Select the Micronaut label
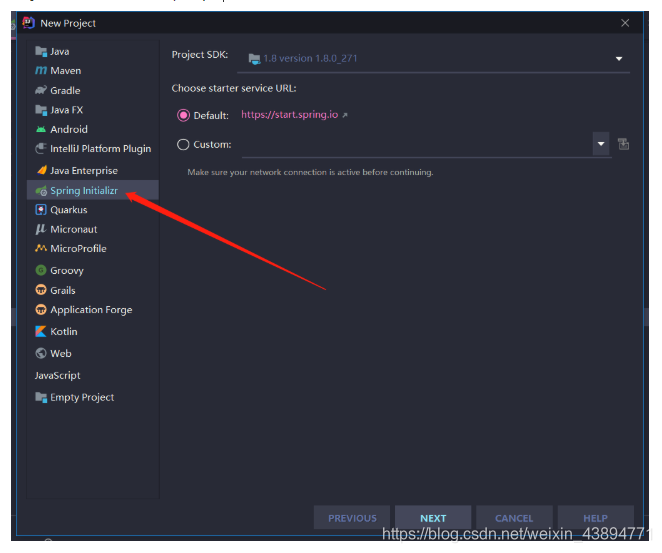 click(x=73, y=229)
